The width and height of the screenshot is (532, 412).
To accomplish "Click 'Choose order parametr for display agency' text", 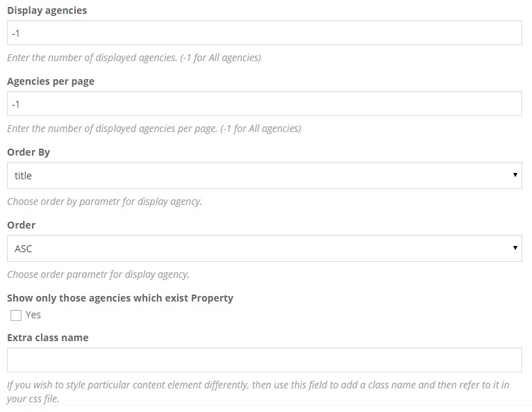I will pyautogui.click(x=98, y=274).
